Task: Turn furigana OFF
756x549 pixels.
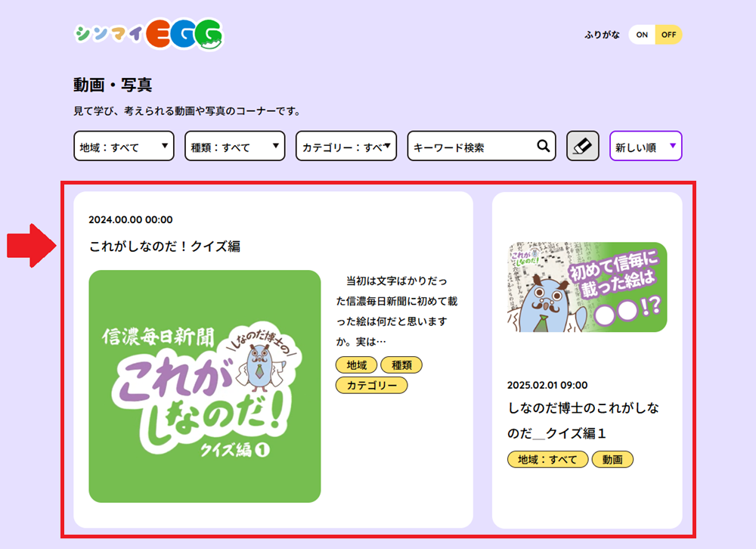Action: (668, 35)
